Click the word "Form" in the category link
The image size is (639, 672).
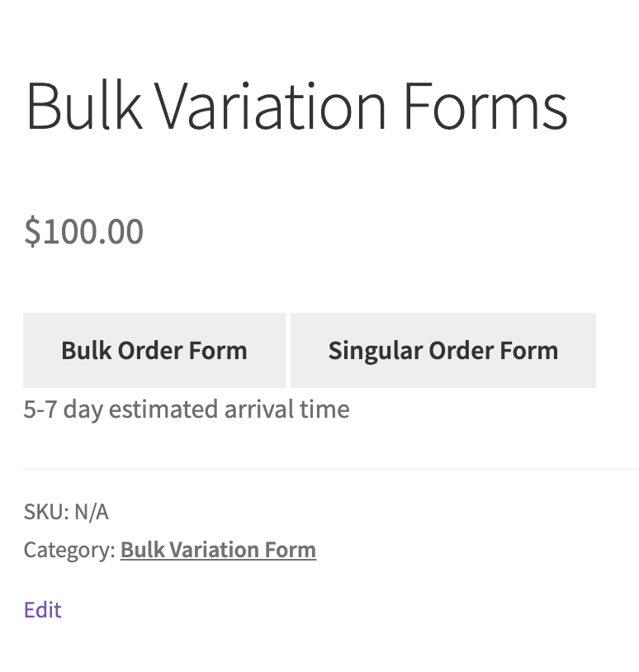click(x=291, y=550)
